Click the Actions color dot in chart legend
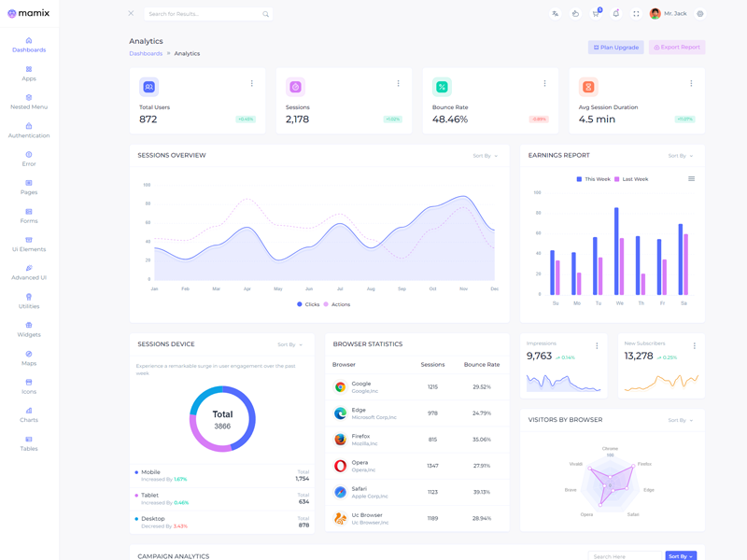 [326, 304]
